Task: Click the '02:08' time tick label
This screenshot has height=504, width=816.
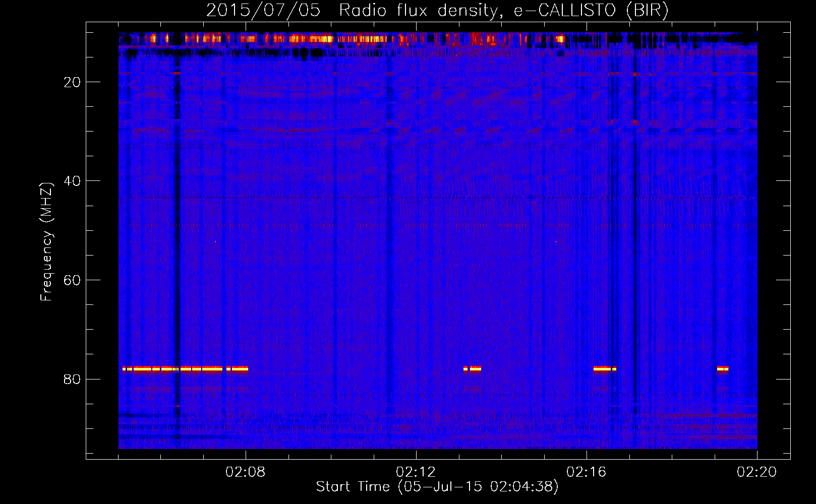Action: pyautogui.click(x=246, y=472)
